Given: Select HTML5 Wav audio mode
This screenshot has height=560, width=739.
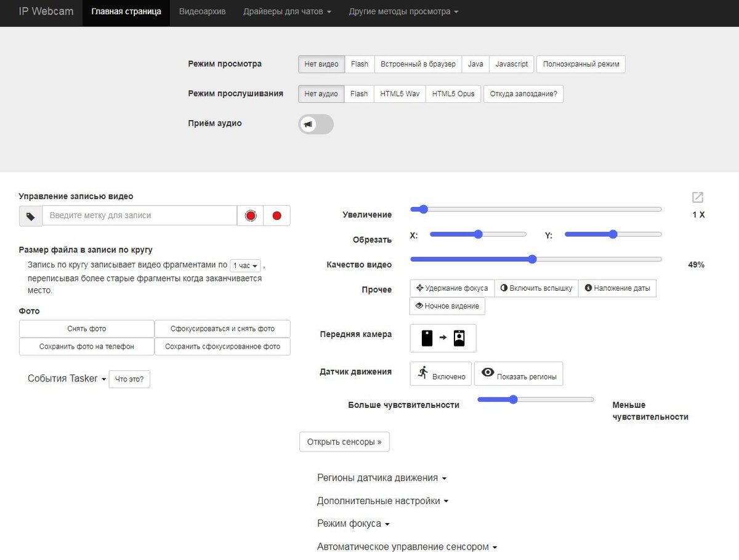Looking at the screenshot, I should coord(400,94).
